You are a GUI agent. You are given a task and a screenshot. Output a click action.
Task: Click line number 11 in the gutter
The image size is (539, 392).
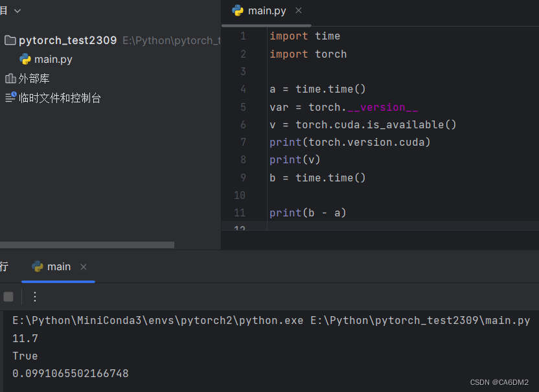240,213
